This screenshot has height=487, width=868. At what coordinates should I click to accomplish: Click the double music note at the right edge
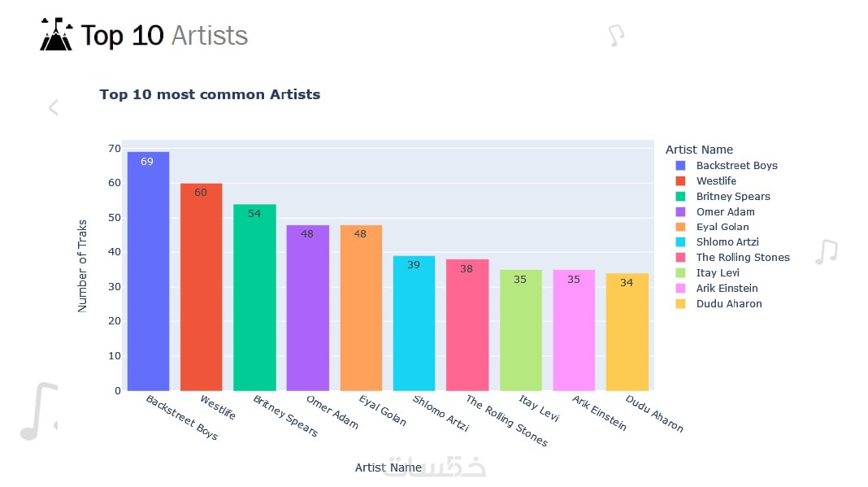pos(827,252)
